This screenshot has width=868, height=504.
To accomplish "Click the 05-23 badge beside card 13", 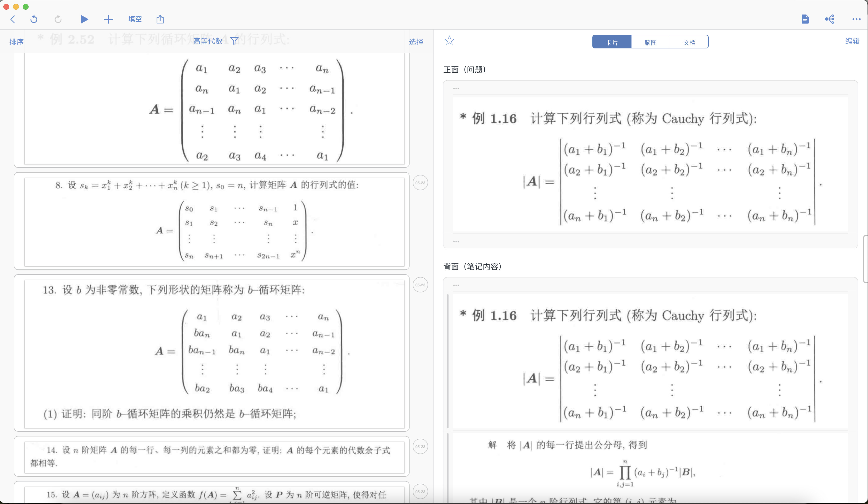I will pos(420,285).
